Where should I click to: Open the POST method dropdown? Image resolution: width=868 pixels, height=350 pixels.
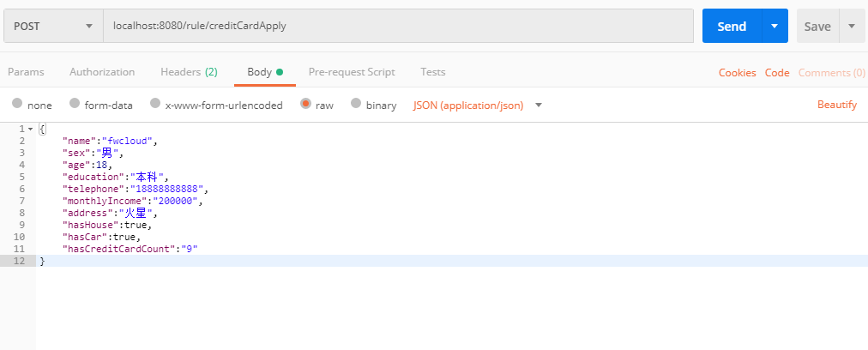click(x=53, y=27)
